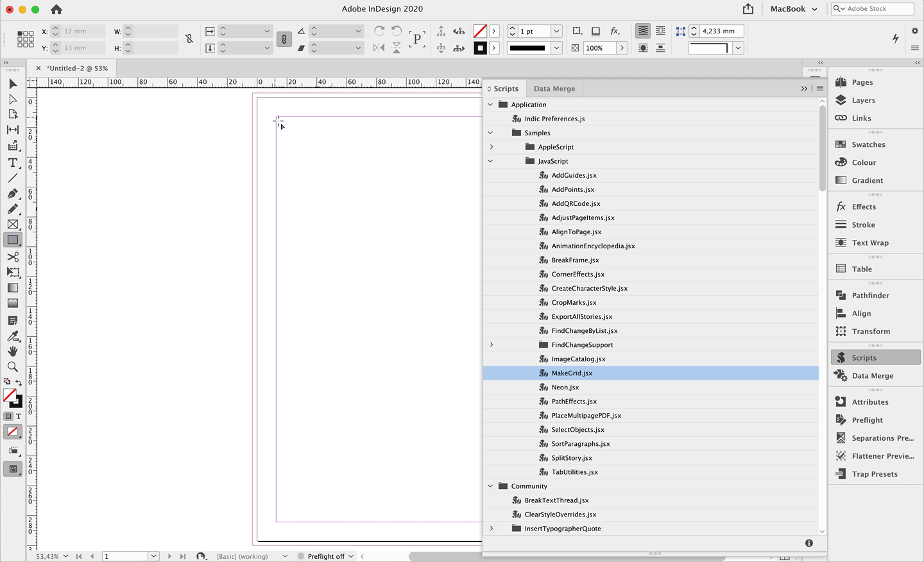The width and height of the screenshot is (924, 562).
Task: Select BreakTextThread.jsx script
Action: pos(651,500)
